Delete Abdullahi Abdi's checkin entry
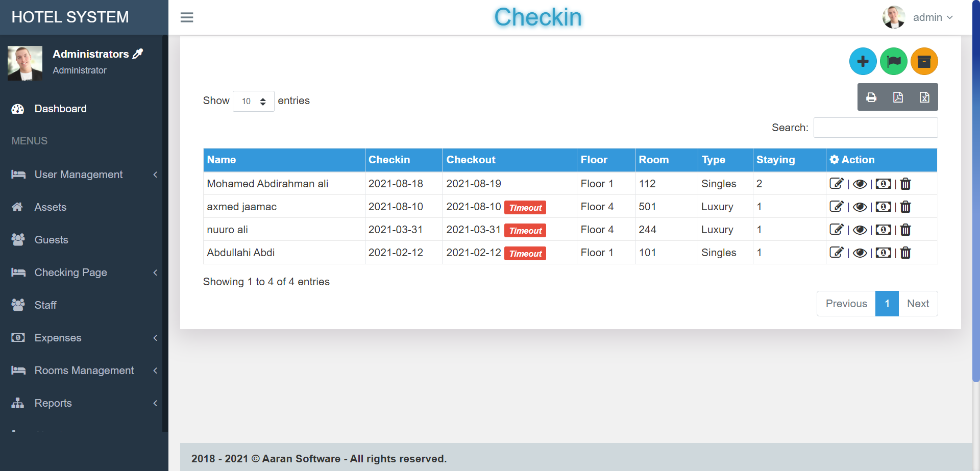This screenshot has width=980, height=471. pyautogui.click(x=905, y=253)
